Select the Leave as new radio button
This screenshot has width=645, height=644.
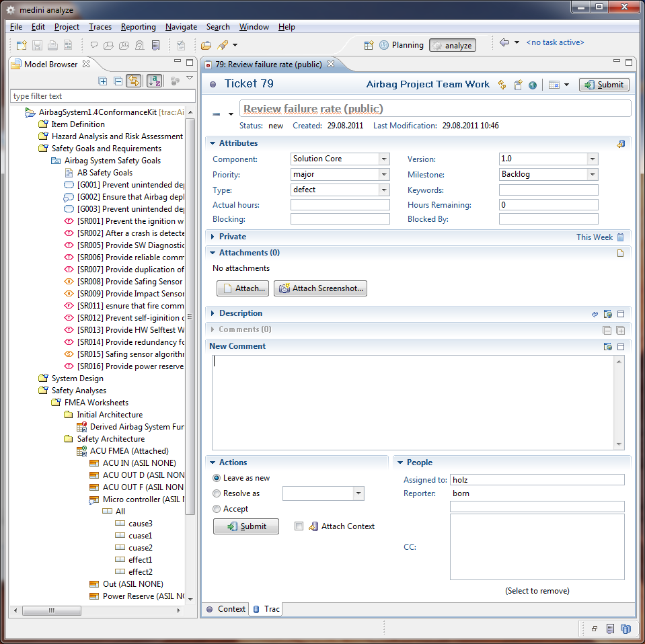(217, 478)
